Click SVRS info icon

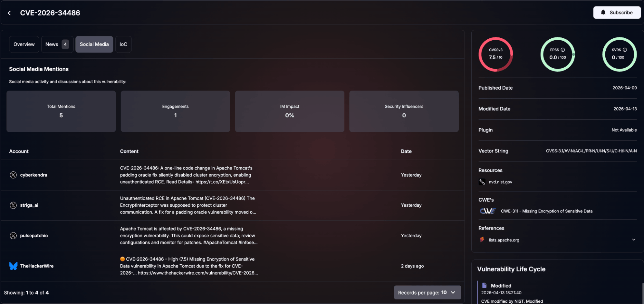(625, 50)
